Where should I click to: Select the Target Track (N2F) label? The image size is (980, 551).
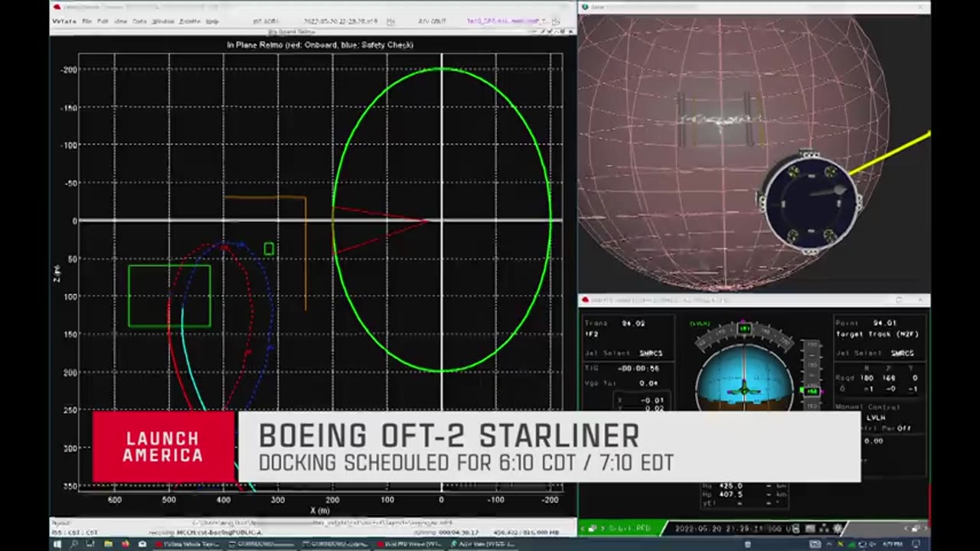(x=877, y=334)
